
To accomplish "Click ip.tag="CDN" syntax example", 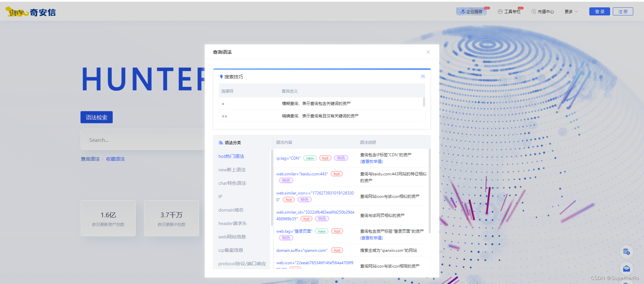I will coord(288,158).
